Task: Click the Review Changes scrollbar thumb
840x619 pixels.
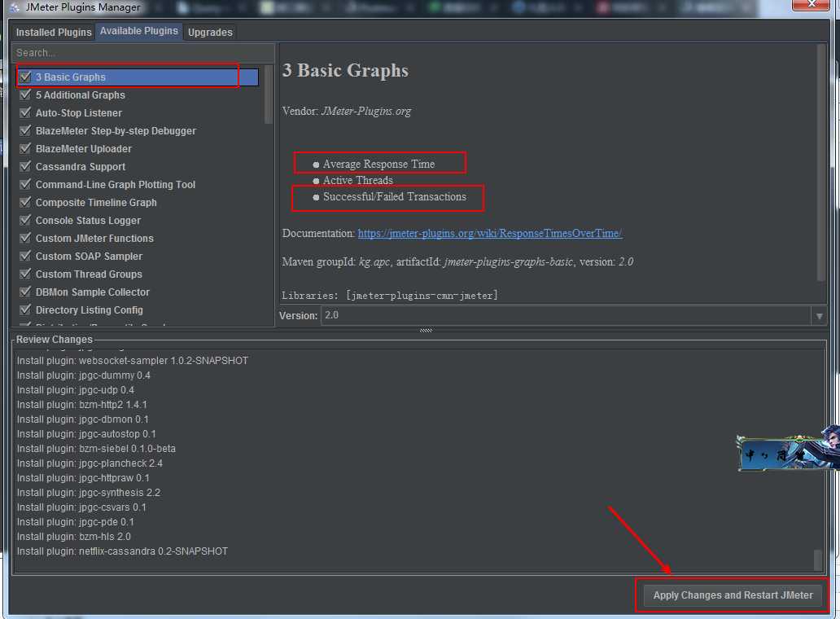Action: pyautogui.click(x=817, y=560)
